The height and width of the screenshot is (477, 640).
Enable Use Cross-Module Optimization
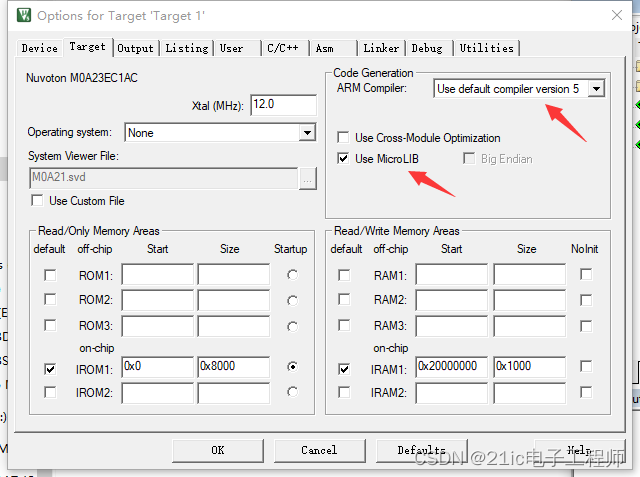[x=343, y=137]
